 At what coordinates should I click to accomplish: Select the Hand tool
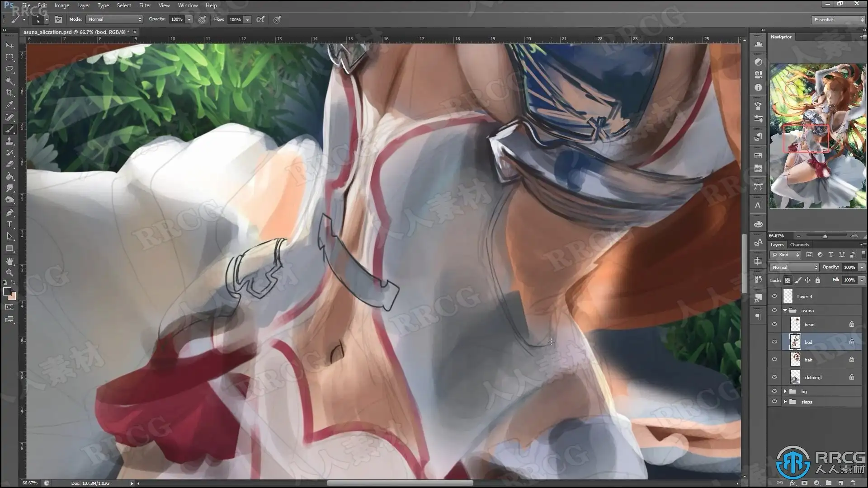point(9,261)
